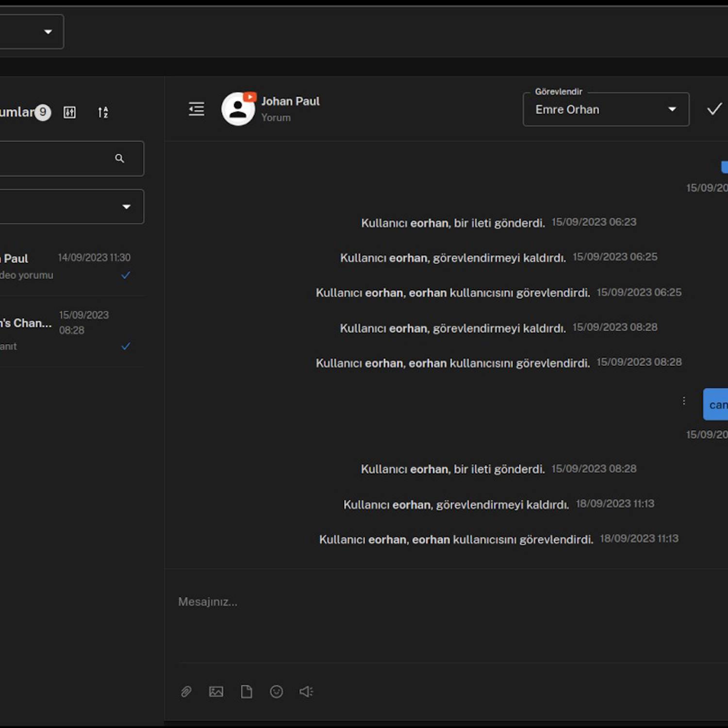
Task: Open the image upload icon
Action: (216, 692)
